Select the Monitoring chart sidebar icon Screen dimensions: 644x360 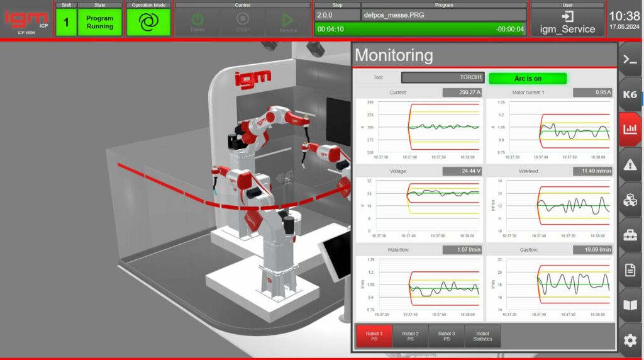[x=630, y=130]
